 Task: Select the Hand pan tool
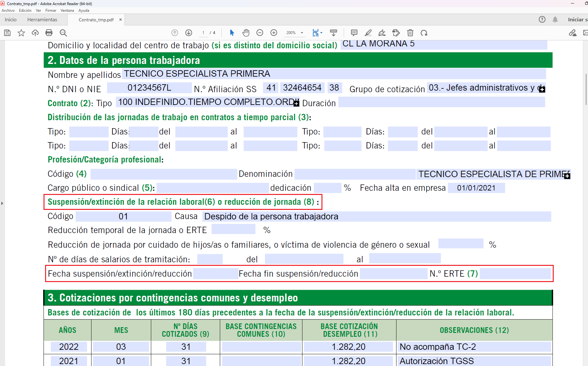pos(246,33)
